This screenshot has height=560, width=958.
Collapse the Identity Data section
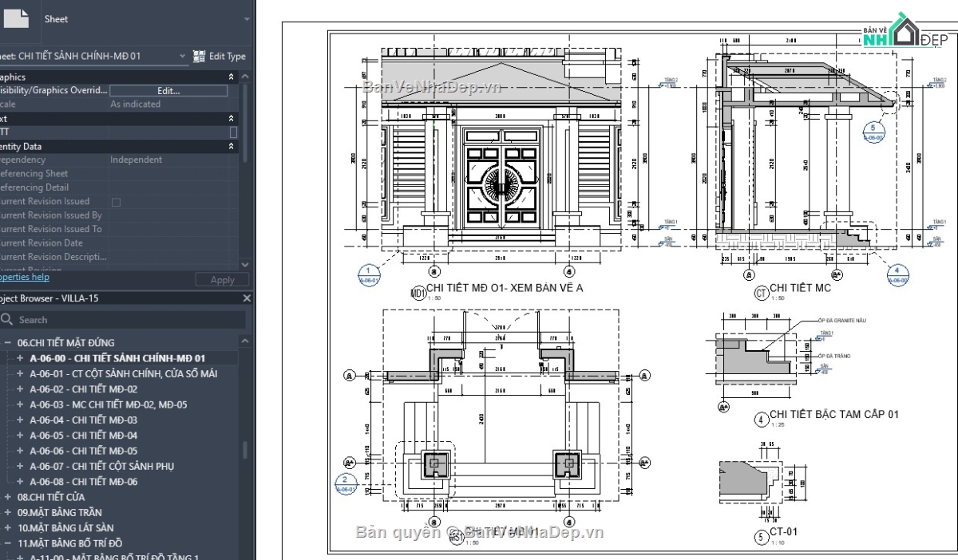point(231,146)
